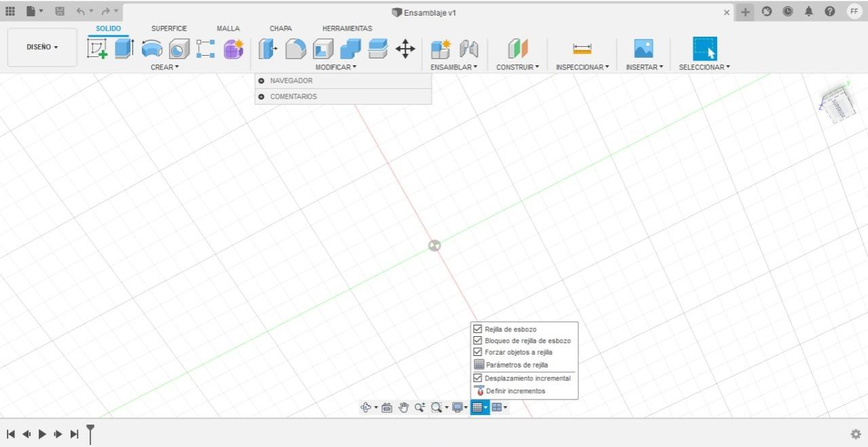Open the FF user profile
The image size is (868, 447).
tap(854, 12)
